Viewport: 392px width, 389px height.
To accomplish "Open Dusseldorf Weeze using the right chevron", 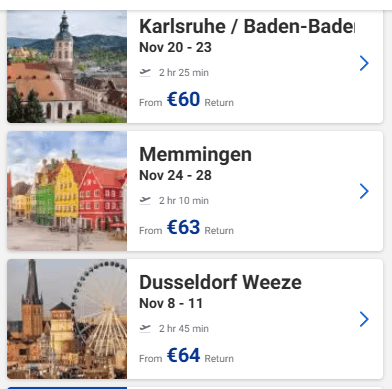I will pyautogui.click(x=364, y=319).
